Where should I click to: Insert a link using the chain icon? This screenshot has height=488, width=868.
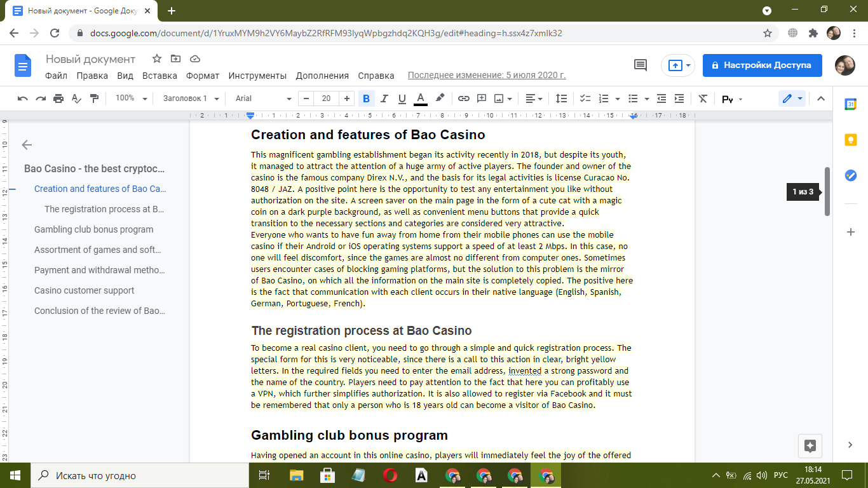464,98
